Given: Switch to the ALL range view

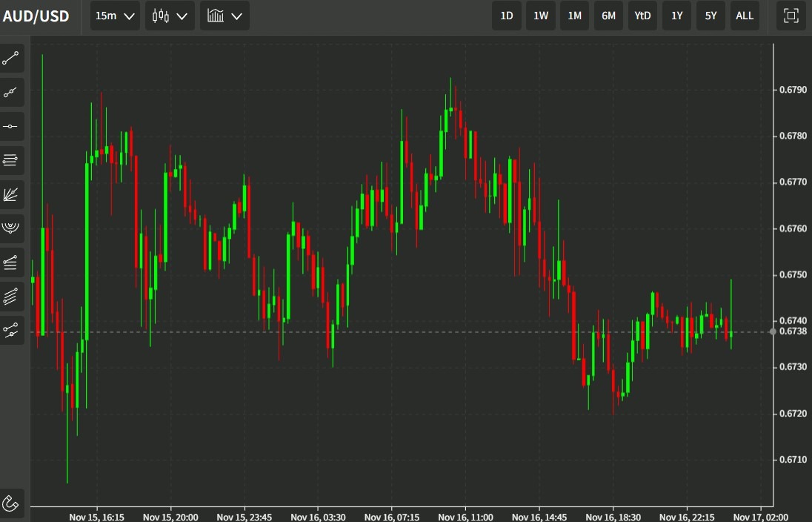Looking at the screenshot, I should pos(745,16).
